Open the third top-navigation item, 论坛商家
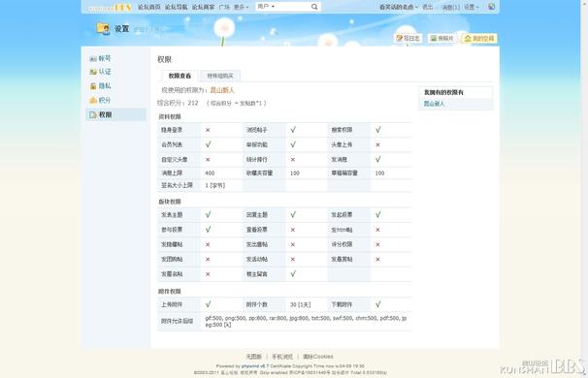Viewport: 588px width, 378px height. [203, 7]
